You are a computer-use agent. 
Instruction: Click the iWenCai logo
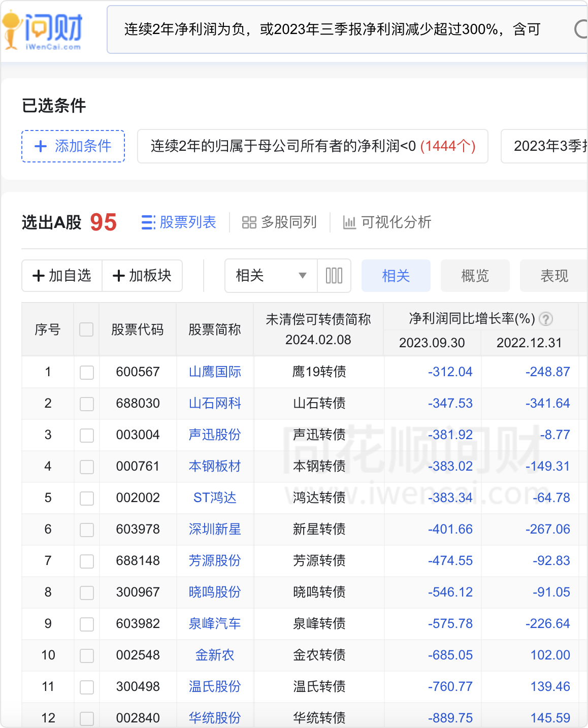[43, 30]
